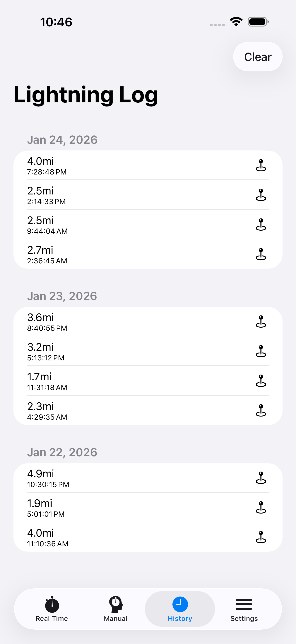Open location pin for 11:10:36 AM entry
Image resolution: width=296 pixels, height=644 pixels.
coord(261,537)
